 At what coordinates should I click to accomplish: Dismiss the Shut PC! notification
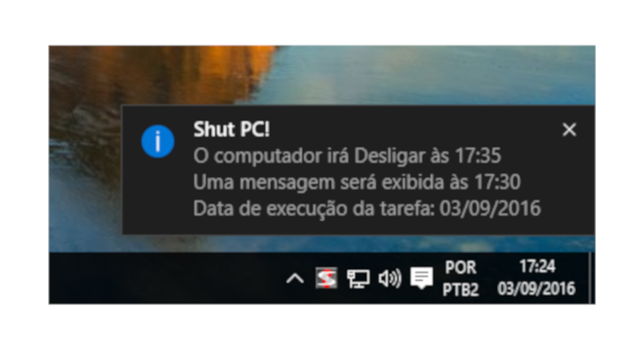[x=569, y=130]
